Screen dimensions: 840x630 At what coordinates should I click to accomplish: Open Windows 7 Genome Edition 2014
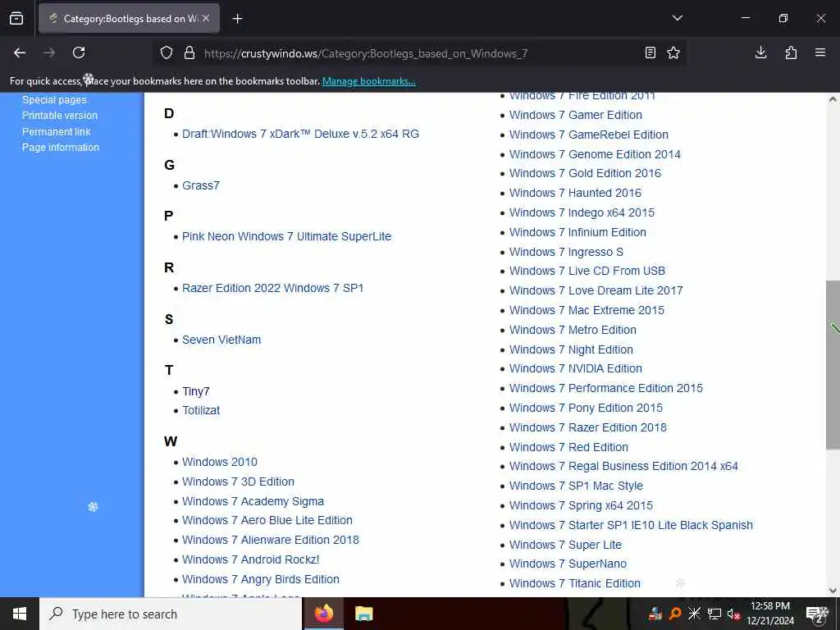pos(595,154)
